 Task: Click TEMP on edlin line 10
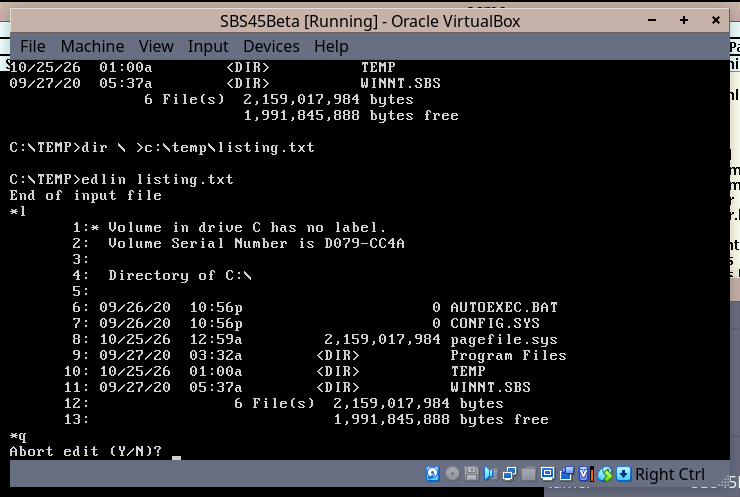tap(468, 371)
